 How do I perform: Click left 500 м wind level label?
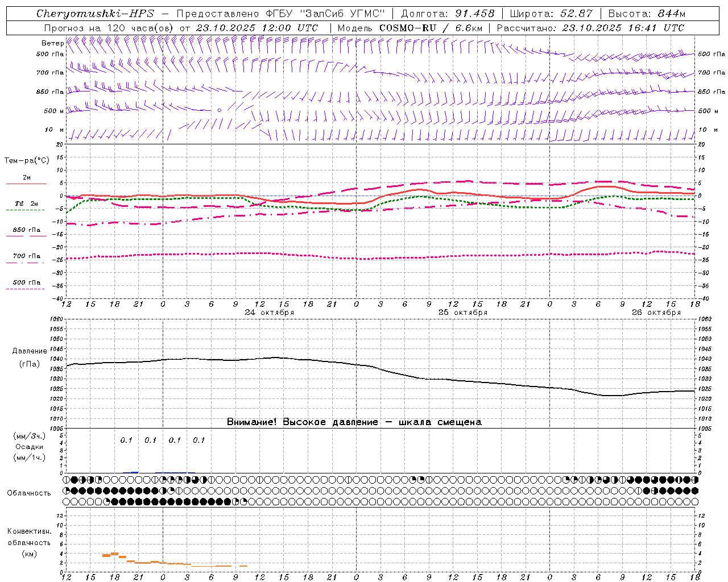(53, 111)
